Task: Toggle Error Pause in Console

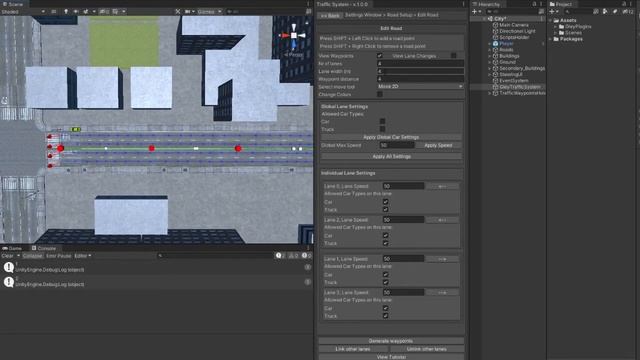Action: coord(58,256)
